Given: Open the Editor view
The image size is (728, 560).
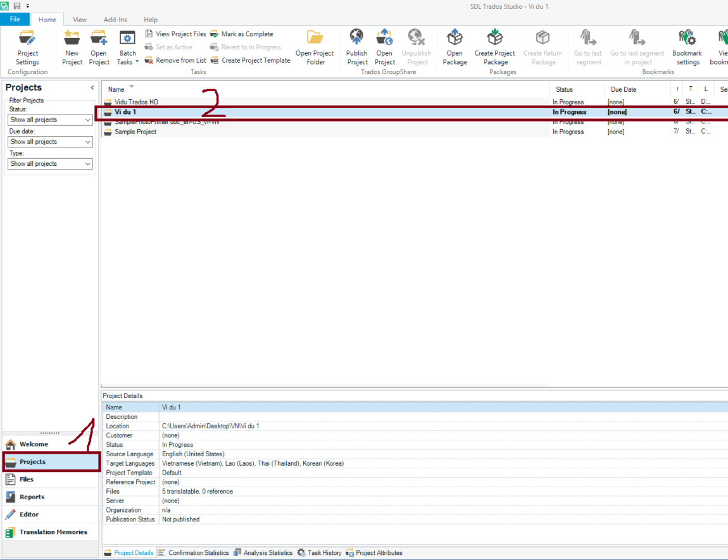Looking at the screenshot, I should (x=28, y=514).
